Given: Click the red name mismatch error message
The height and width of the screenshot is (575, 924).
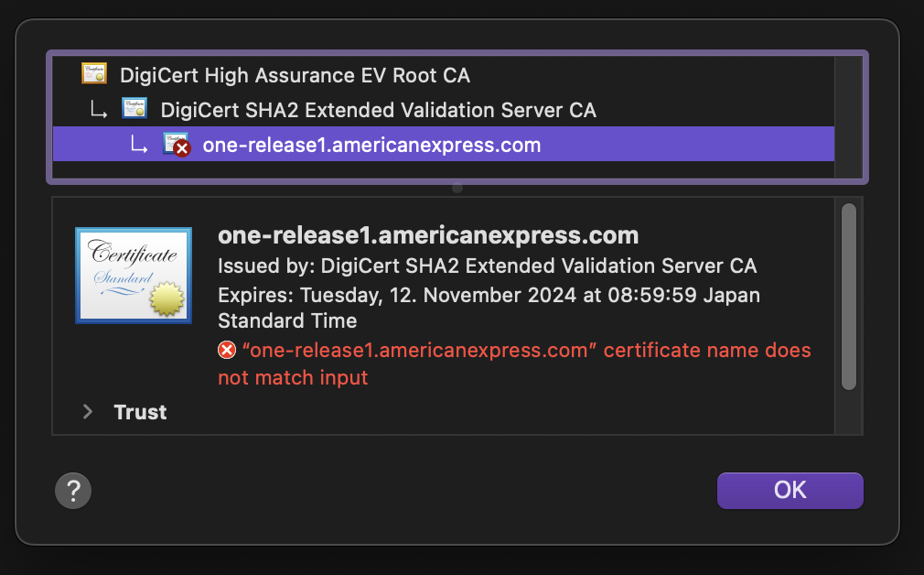Looking at the screenshot, I should pyautogui.click(x=526, y=352).
